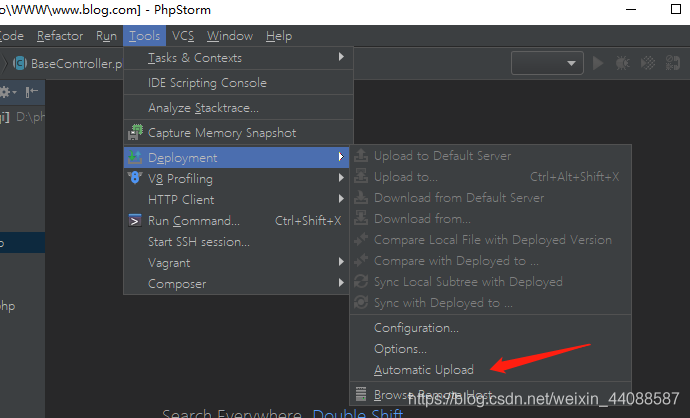Minimize the PhpStorm window

tap(631, 9)
